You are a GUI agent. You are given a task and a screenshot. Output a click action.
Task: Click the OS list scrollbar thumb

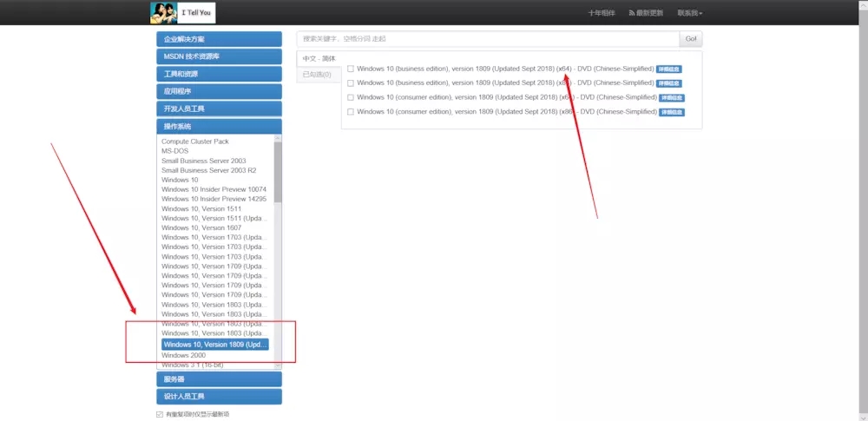(278, 172)
